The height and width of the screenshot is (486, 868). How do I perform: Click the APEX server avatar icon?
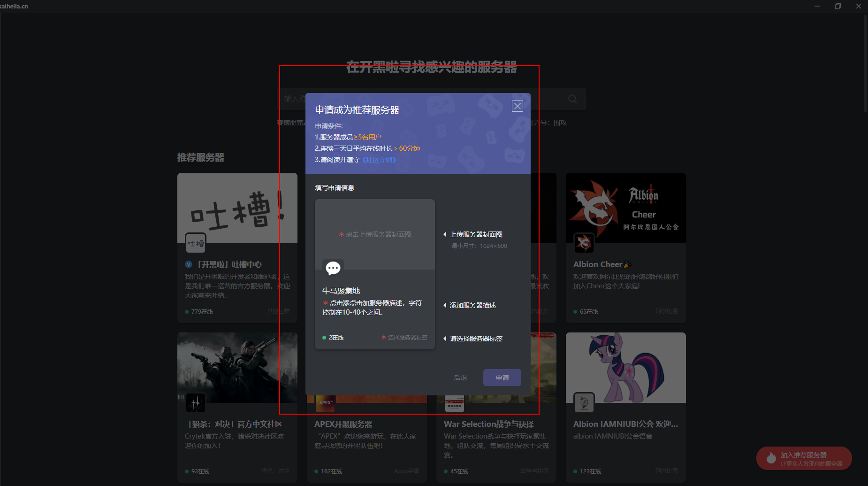click(x=325, y=403)
